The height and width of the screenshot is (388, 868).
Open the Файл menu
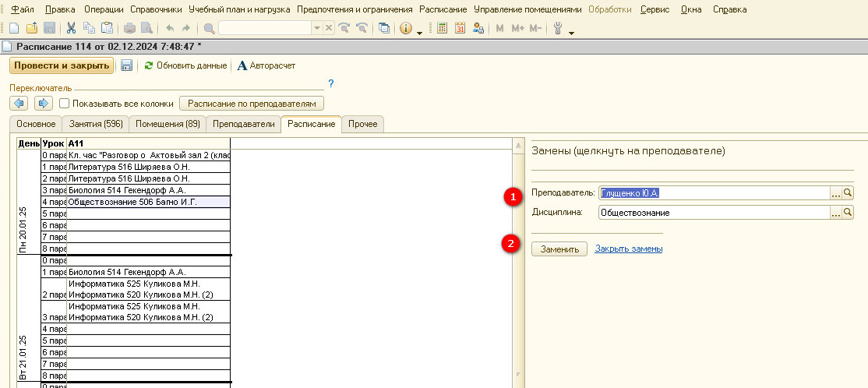pos(22,9)
